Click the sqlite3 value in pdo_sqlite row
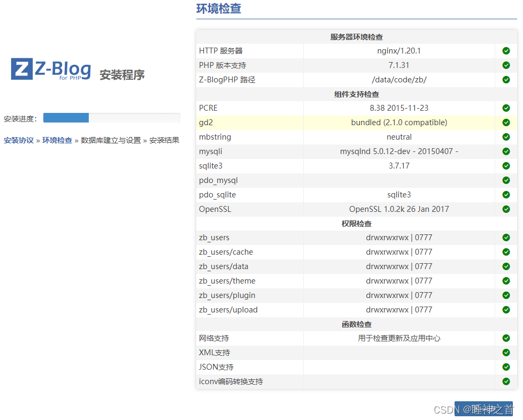Viewport: 523px width, 420px height. point(399,195)
